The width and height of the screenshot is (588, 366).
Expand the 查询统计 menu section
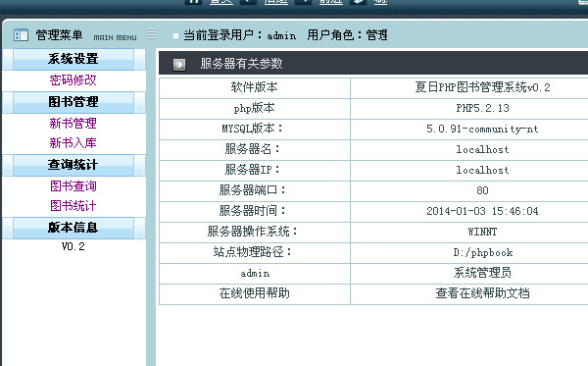click(73, 165)
